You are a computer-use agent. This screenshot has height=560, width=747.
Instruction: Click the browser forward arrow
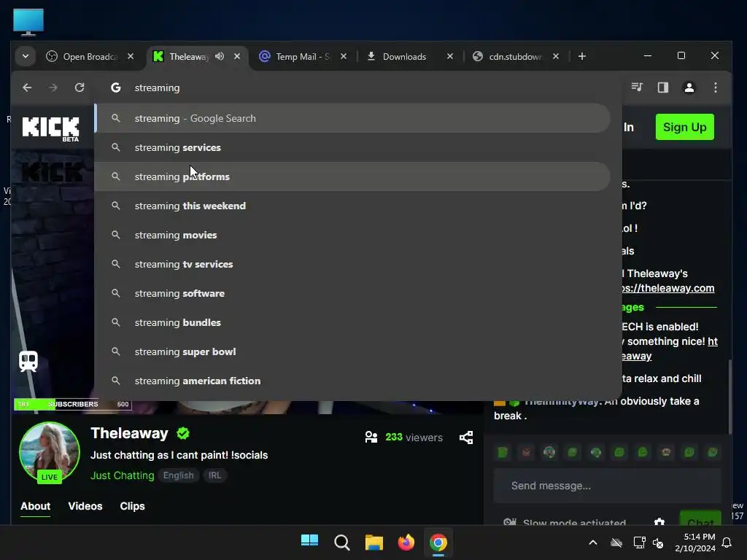click(53, 87)
